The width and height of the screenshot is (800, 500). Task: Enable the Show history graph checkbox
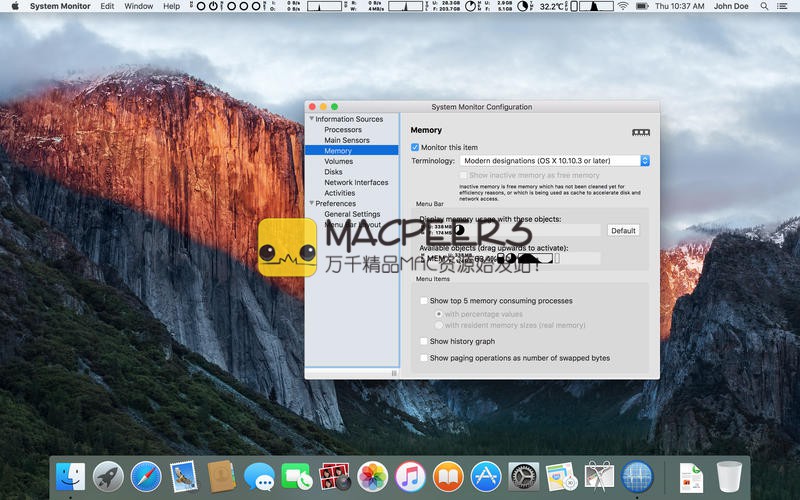424,342
